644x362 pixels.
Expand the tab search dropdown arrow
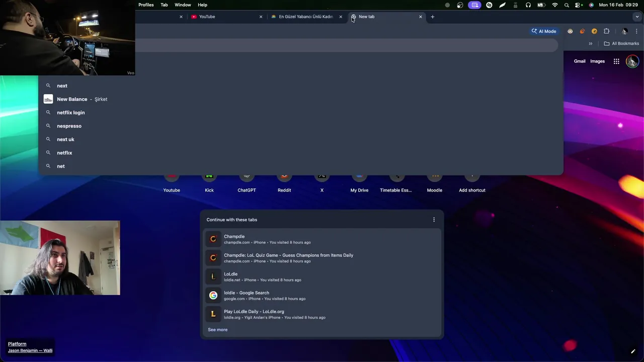tap(637, 17)
